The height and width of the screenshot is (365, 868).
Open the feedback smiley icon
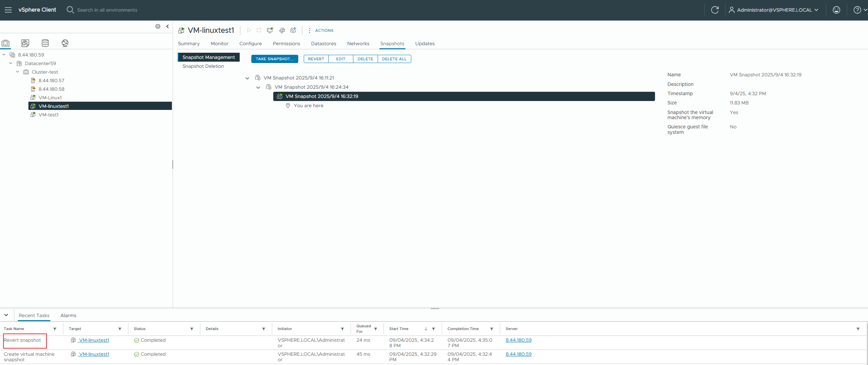pyautogui.click(x=836, y=10)
